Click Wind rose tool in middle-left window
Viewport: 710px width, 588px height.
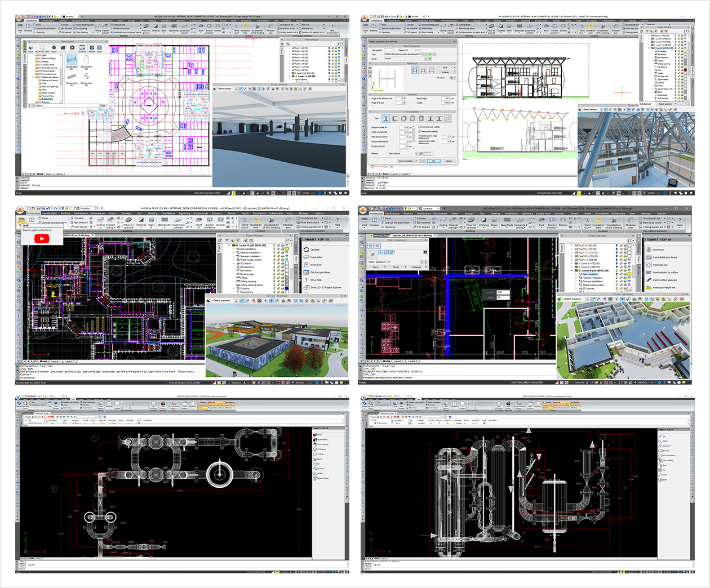pyautogui.click(x=245, y=224)
